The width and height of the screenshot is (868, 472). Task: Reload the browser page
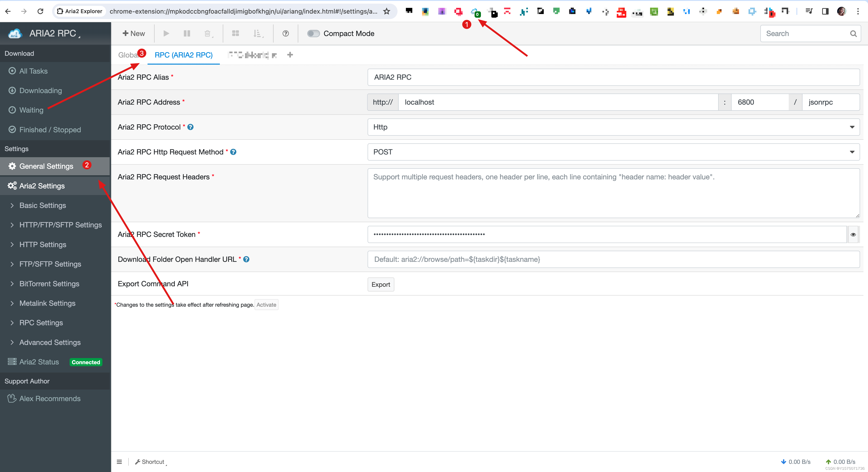point(40,11)
